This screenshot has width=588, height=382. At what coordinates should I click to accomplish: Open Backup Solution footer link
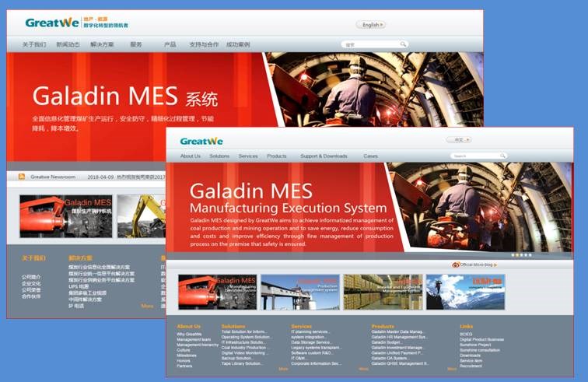(237, 358)
